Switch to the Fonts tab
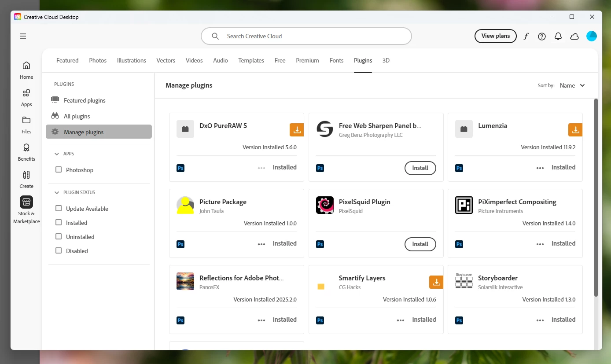Image resolution: width=611 pixels, height=364 pixels. tap(336, 60)
